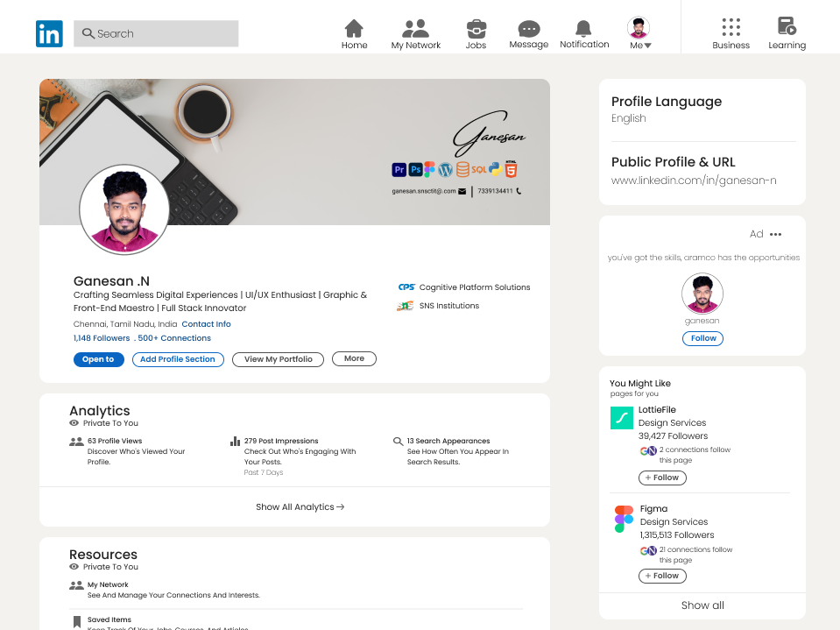Click the View My Portfolio button
This screenshot has width=840, height=630.
(278, 359)
